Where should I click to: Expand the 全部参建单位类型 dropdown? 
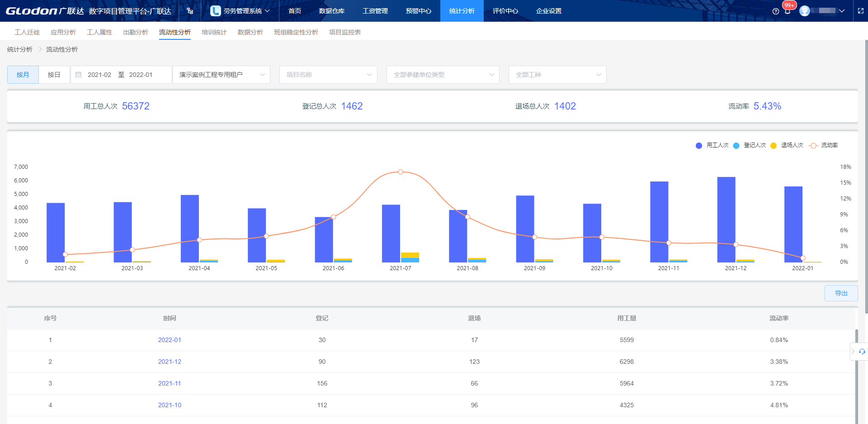click(x=443, y=75)
